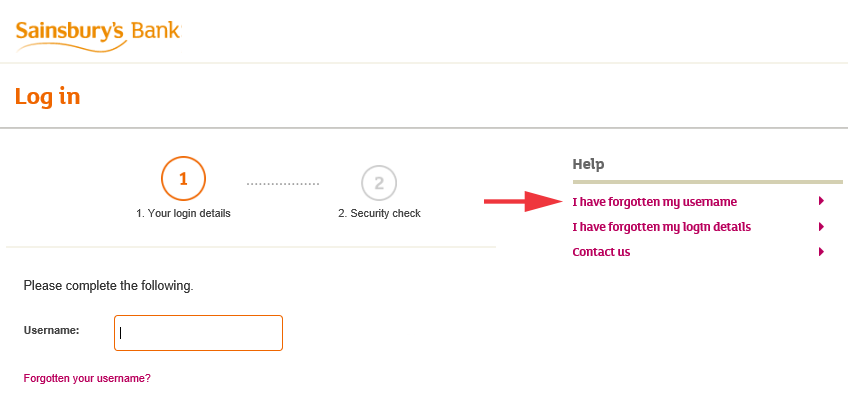Click the Help panel heading
This screenshot has height=394, width=848.
[x=588, y=164]
